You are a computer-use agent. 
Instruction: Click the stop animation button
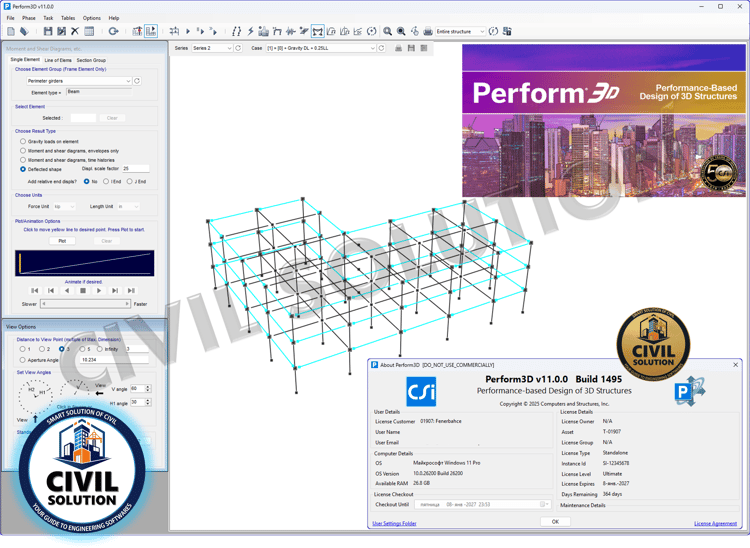tap(83, 291)
